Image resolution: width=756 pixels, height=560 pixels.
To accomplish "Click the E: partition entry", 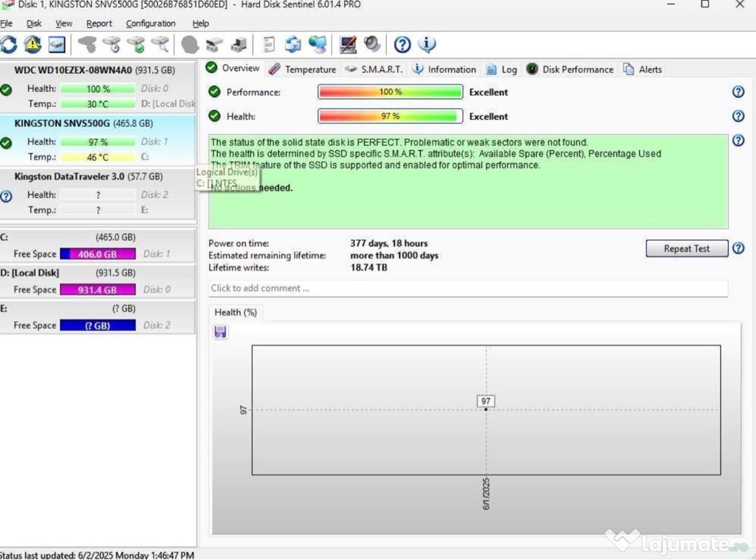I will (x=98, y=317).
